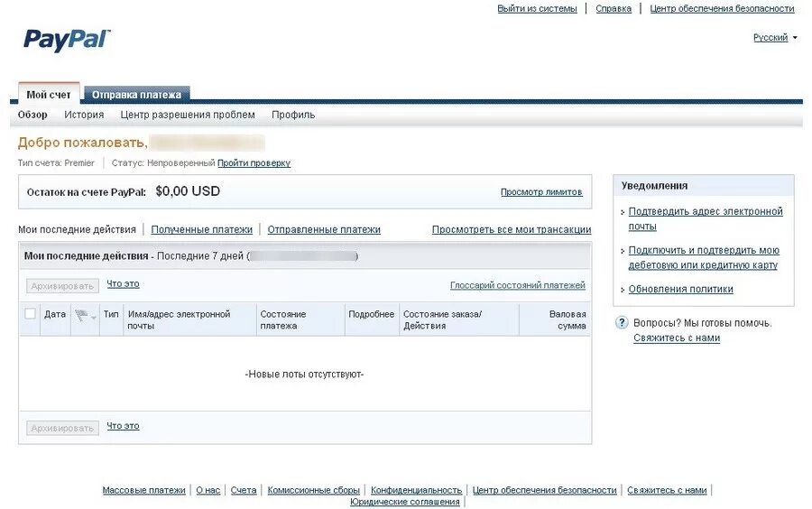Open the Просмотр лимитов link
This screenshot has width=812, height=509.
tap(541, 192)
